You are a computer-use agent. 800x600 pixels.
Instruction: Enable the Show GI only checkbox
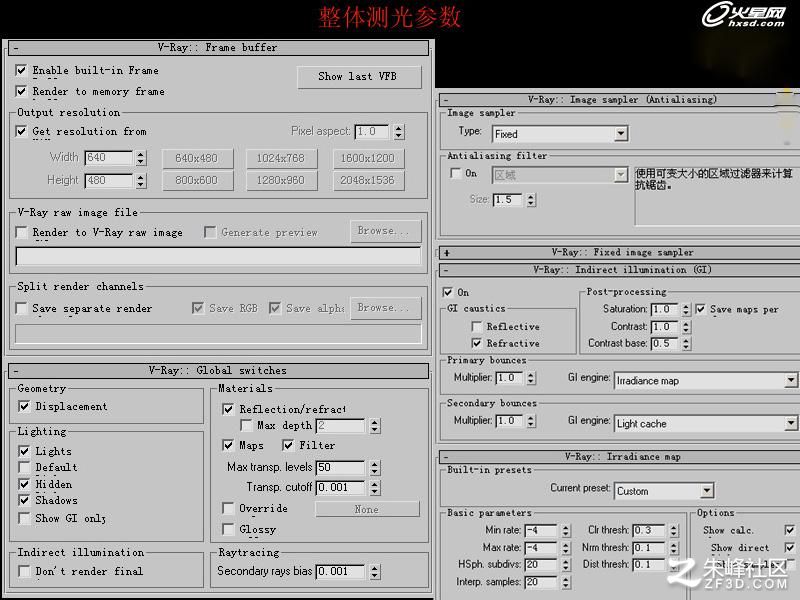tap(24, 518)
